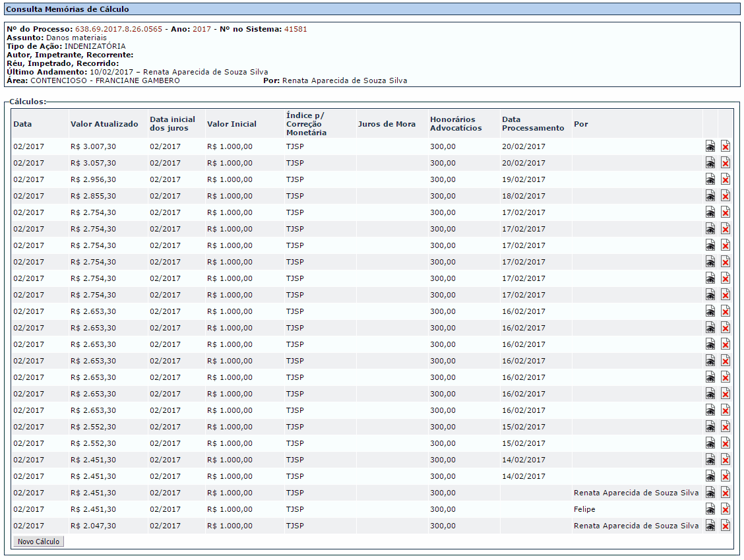Delete the R$ 3.007,30 calculation row
744x560 pixels.
click(725, 146)
